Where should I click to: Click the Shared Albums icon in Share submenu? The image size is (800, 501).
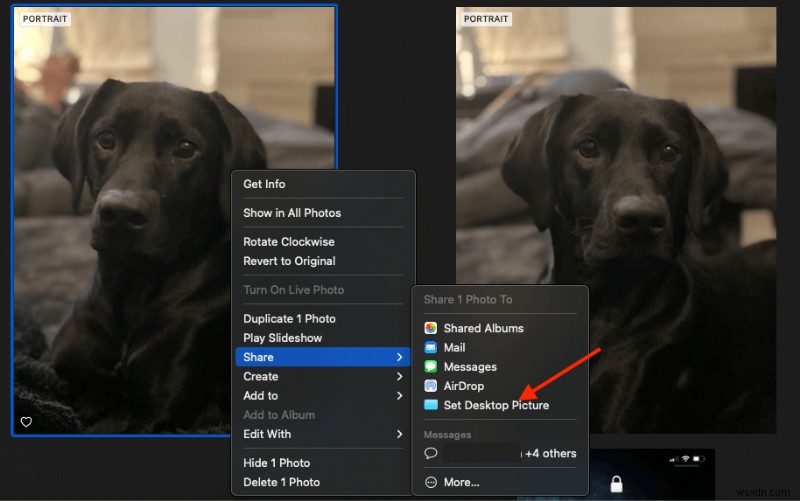tap(431, 328)
